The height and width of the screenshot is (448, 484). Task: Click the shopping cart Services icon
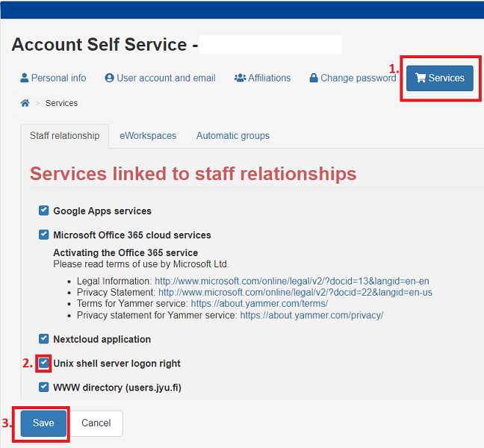pyautogui.click(x=420, y=78)
